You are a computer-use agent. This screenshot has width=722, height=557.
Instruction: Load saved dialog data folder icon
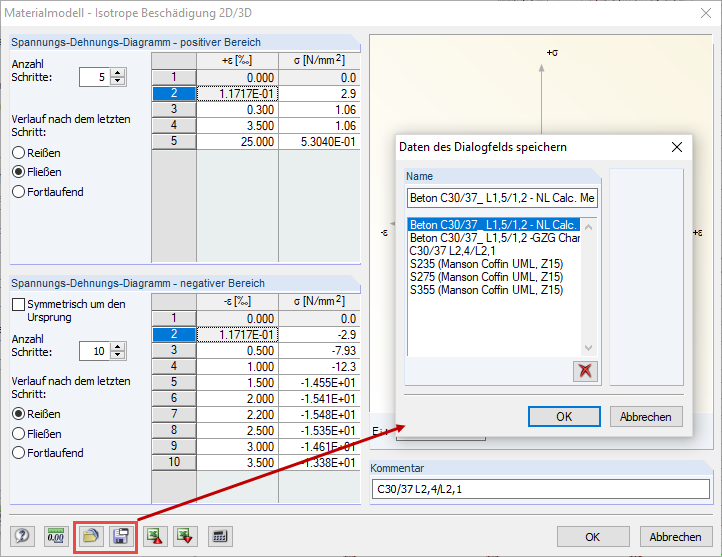click(90, 536)
